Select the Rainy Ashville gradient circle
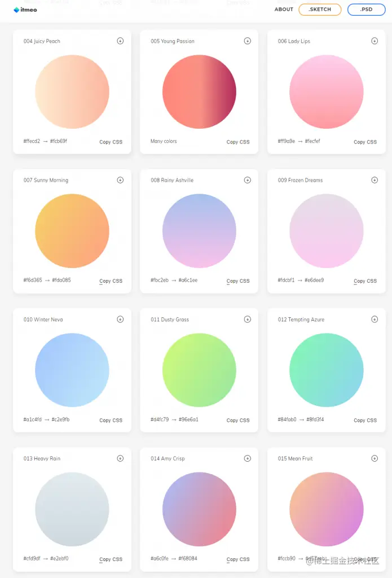Image resolution: width=392 pixels, height=578 pixels. (x=199, y=231)
